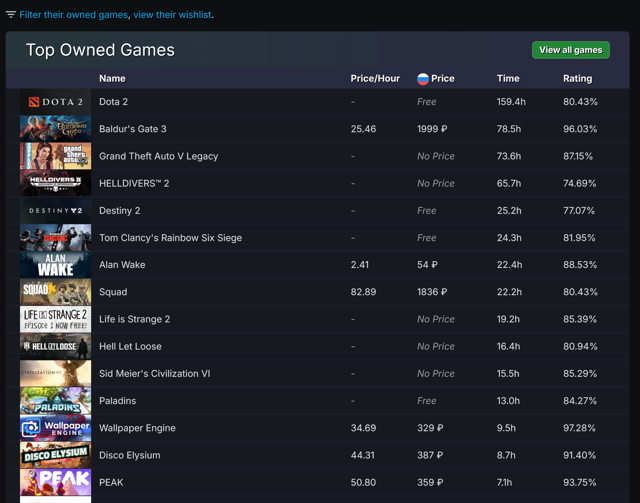Click the 'Baldur's Gate 3' game name
This screenshot has height=503, width=640.
coord(133,129)
